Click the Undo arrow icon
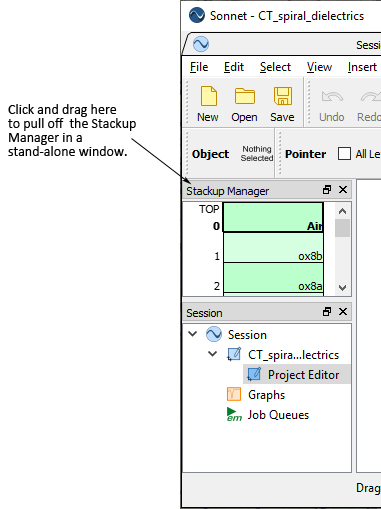The image size is (381, 509). point(332,97)
